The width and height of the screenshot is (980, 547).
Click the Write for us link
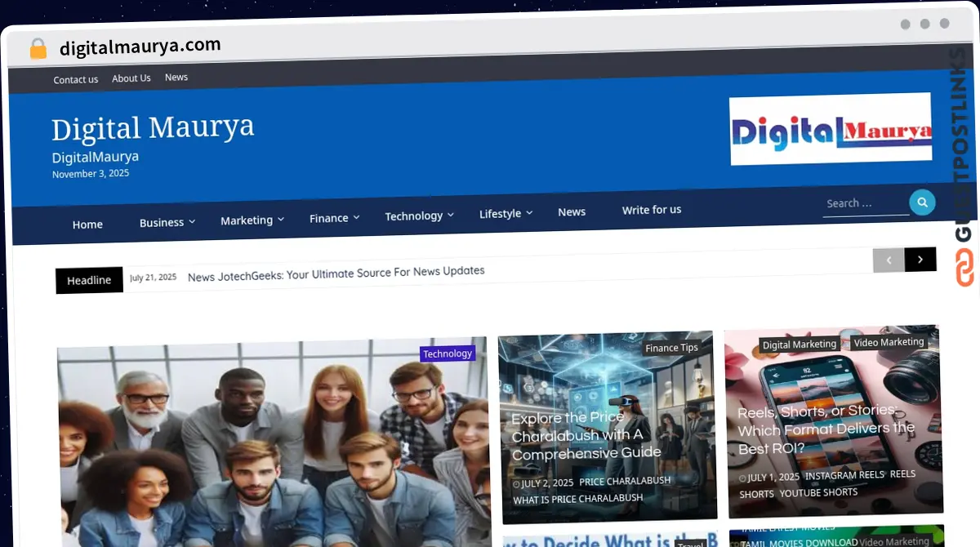tap(651, 210)
